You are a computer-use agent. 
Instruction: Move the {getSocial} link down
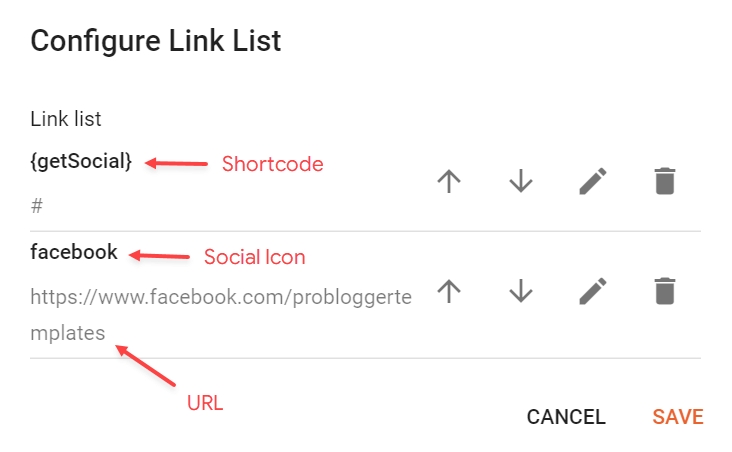tap(520, 182)
